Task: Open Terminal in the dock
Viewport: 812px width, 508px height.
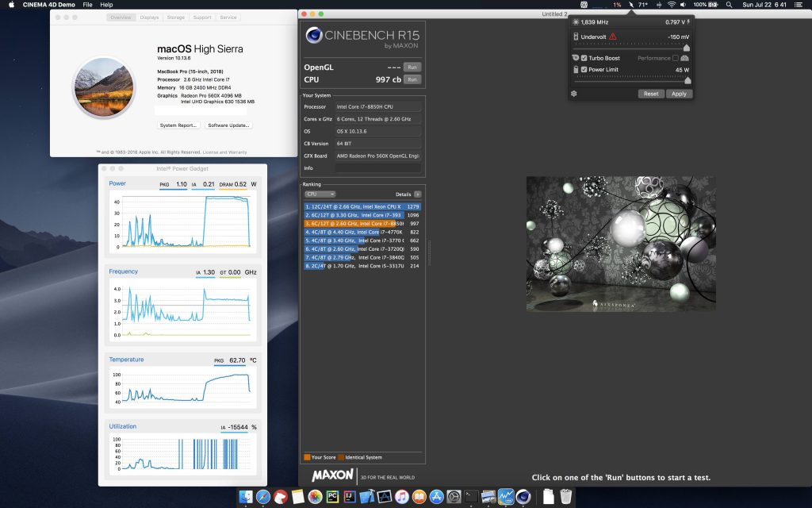Action: [x=471, y=497]
